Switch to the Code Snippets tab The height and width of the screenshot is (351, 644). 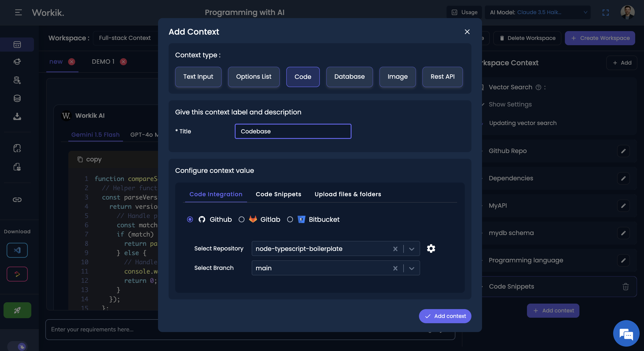tap(278, 194)
